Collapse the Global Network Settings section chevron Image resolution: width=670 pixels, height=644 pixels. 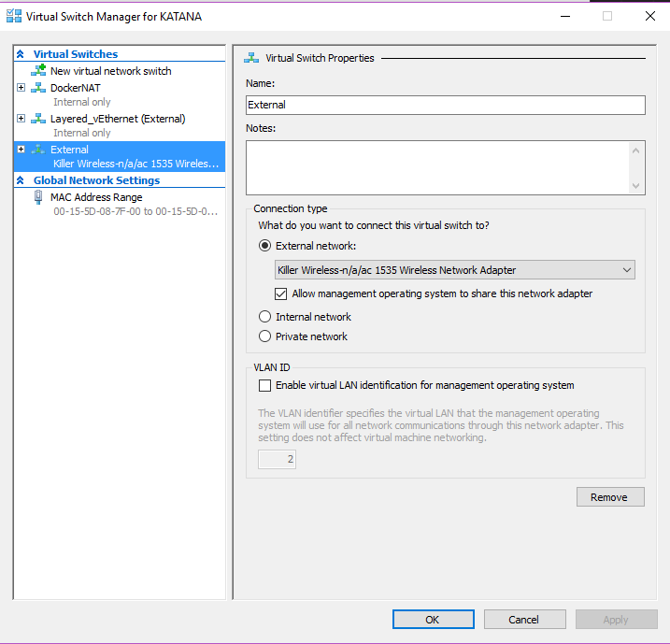[20, 180]
